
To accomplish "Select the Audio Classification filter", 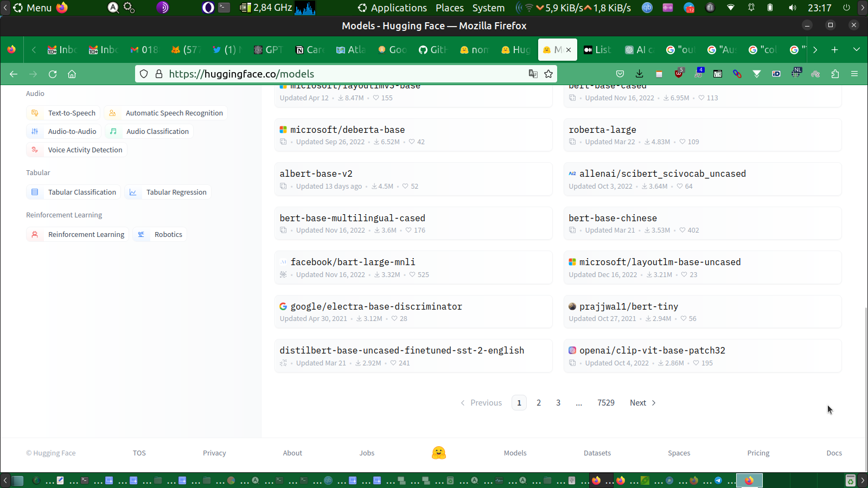I will tap(149, 131).
